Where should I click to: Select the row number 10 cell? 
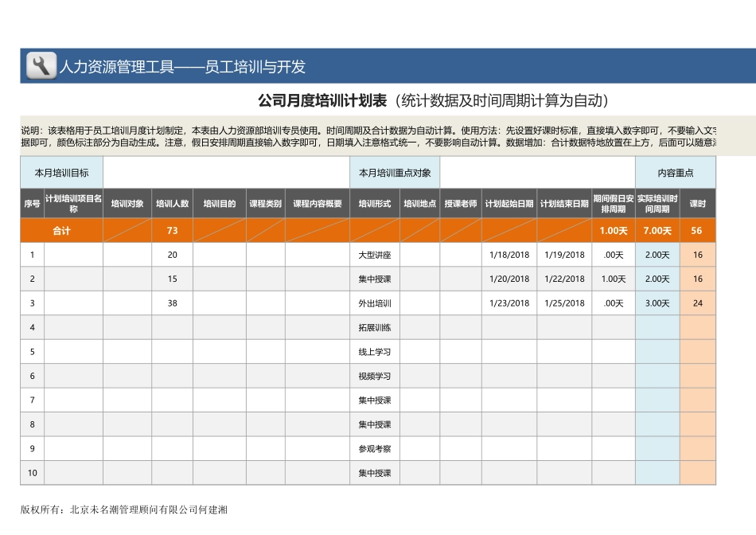(33, 473)
